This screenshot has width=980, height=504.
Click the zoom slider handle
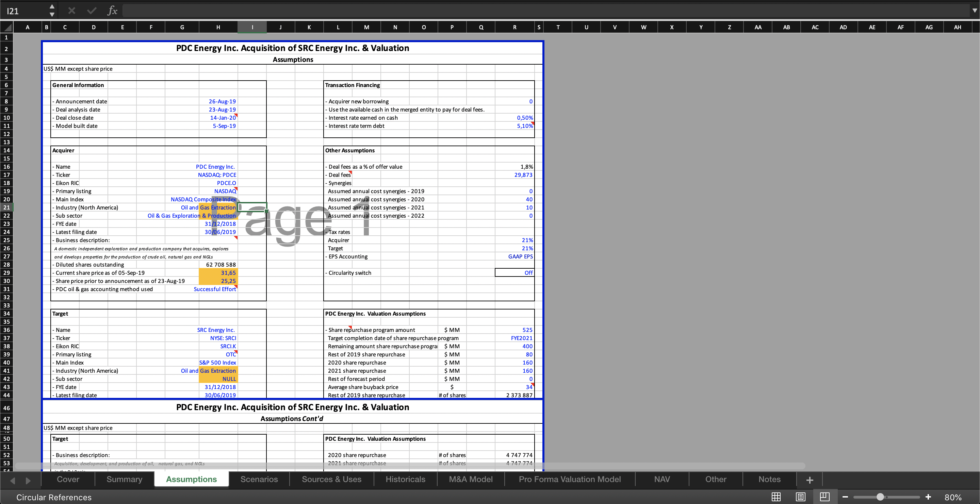point(880,497)
